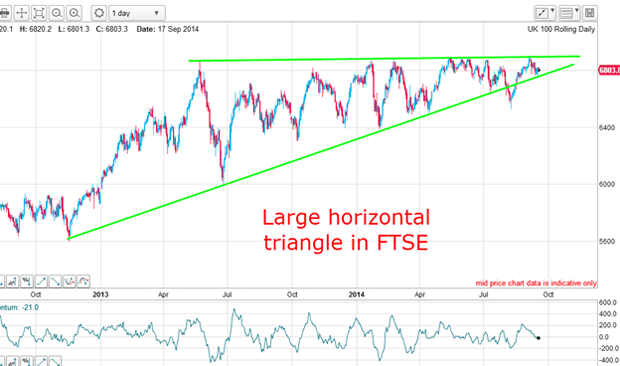
Task: Click the red 6803.8 current price tag
Action: point(609,70)
